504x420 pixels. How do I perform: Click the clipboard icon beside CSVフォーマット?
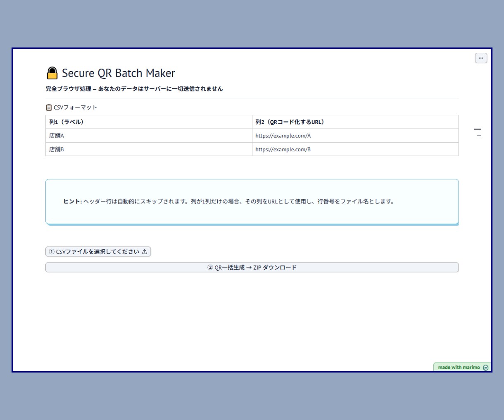(x=49, y=107)
